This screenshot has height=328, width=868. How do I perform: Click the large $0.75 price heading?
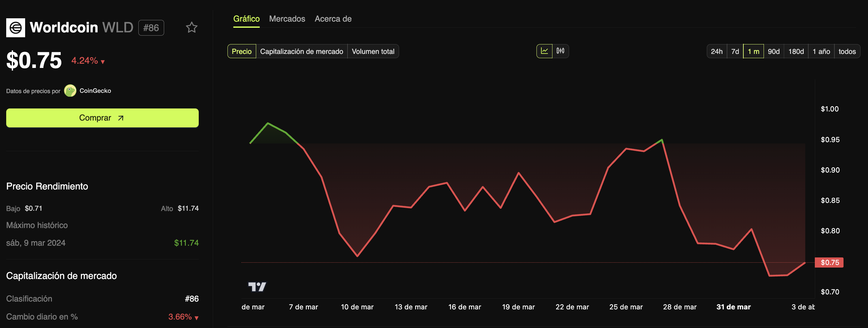(34, 60)
